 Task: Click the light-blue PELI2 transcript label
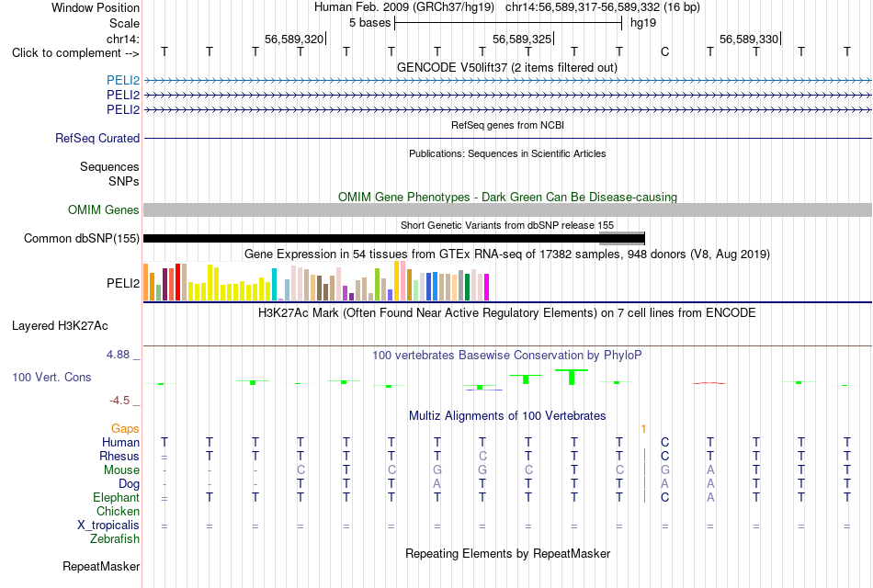point(123,81)
